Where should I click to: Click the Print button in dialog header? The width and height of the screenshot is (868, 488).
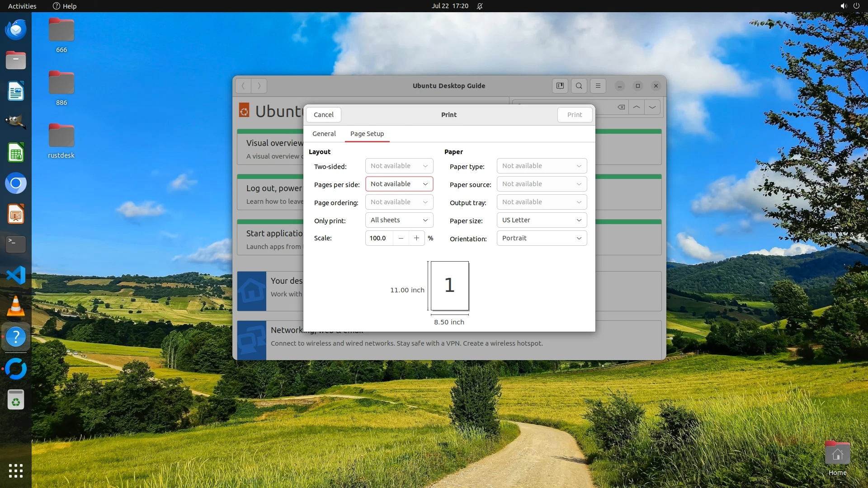[574, 115]
